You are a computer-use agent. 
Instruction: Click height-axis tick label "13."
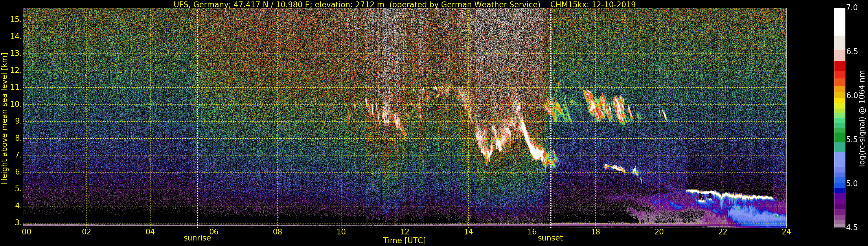(x=16, y=54)
